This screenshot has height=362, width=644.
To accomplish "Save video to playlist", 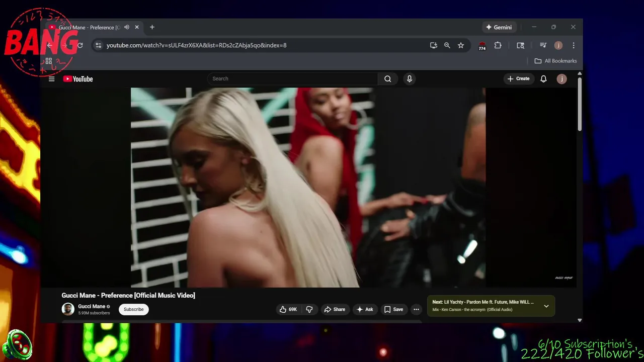I will [x=393, y=310].
